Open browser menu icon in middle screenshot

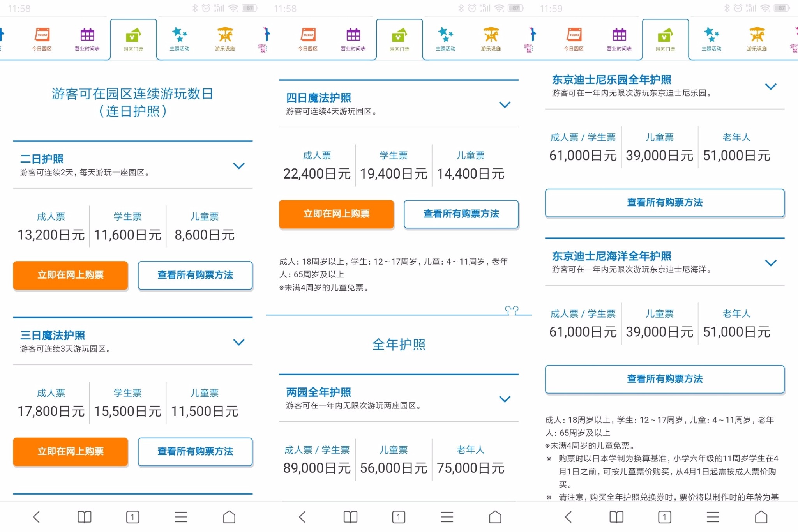click(447, 517)
